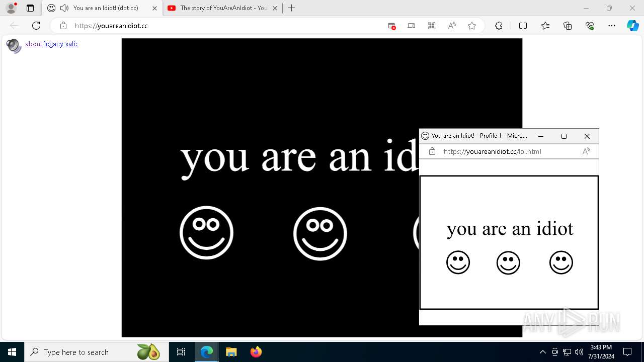644x362 pixels.
Task: Click the second smiley on black page
Action: point(320,233)
